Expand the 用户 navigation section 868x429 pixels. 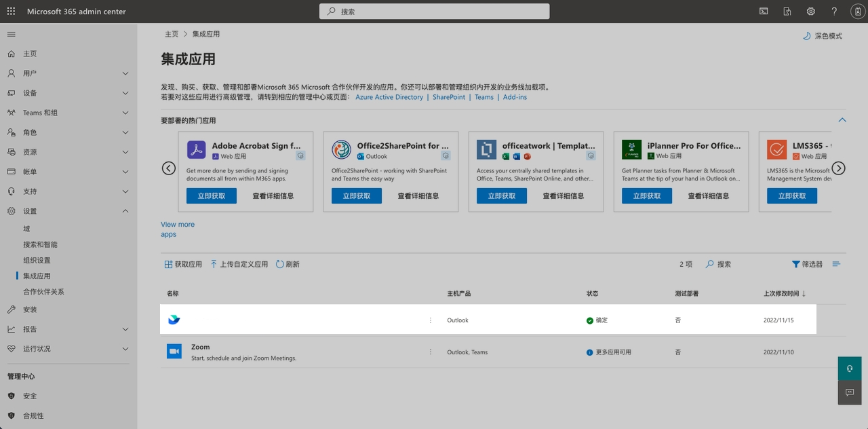(125, 73)
